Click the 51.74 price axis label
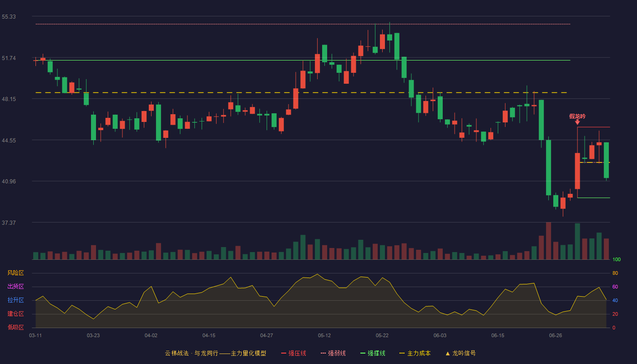 9,58
